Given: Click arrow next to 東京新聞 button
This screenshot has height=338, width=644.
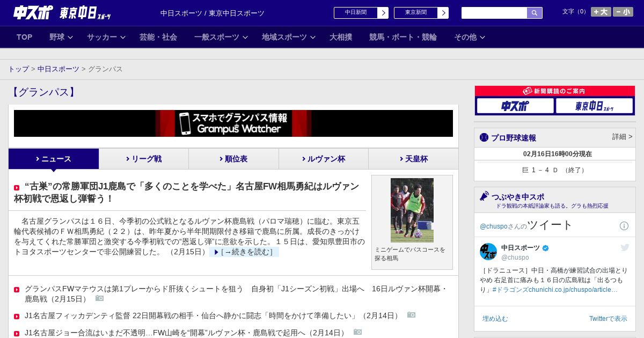Looking at the screenshot, I should pos(443,13).
